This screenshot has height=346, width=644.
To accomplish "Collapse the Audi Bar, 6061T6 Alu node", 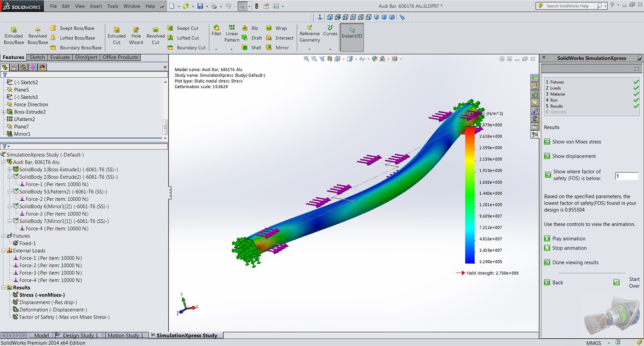I will pyautogui.click(x=4, y=162).
